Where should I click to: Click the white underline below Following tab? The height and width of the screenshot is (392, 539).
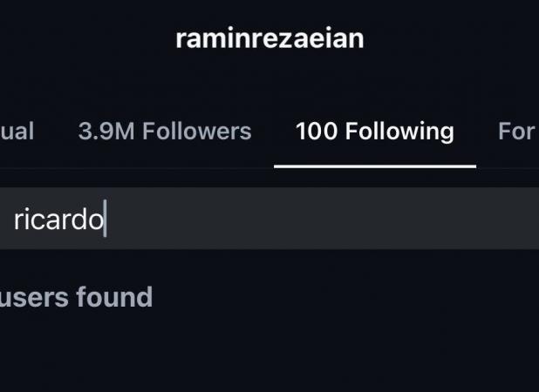click(374, 166)
